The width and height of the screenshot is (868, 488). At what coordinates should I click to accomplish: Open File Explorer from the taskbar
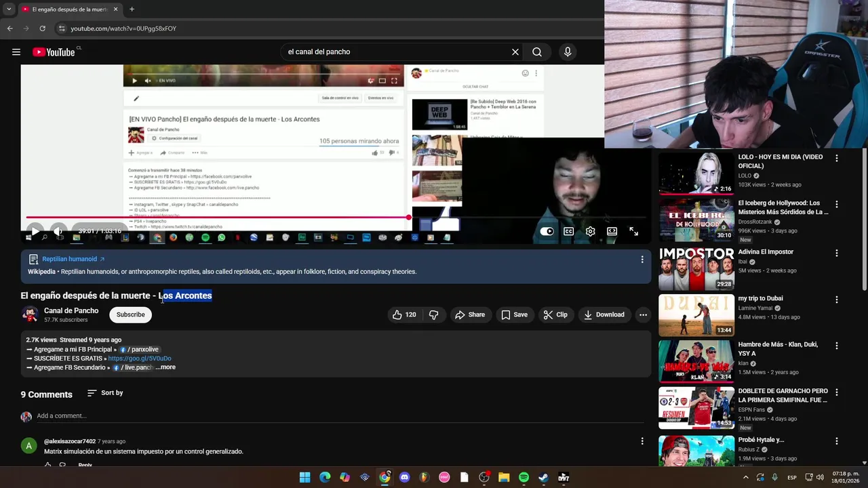point(504,477)
